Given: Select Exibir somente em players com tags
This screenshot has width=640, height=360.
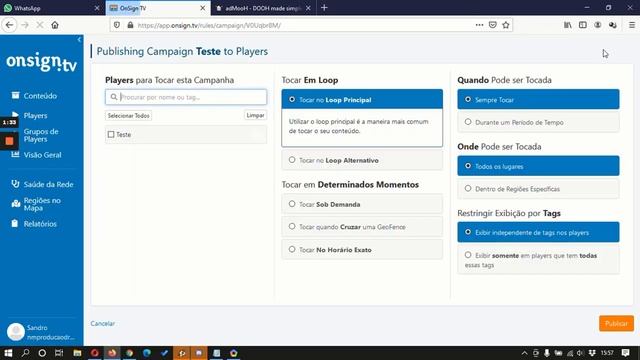Looking at the screenshot, I should [538, 260].
